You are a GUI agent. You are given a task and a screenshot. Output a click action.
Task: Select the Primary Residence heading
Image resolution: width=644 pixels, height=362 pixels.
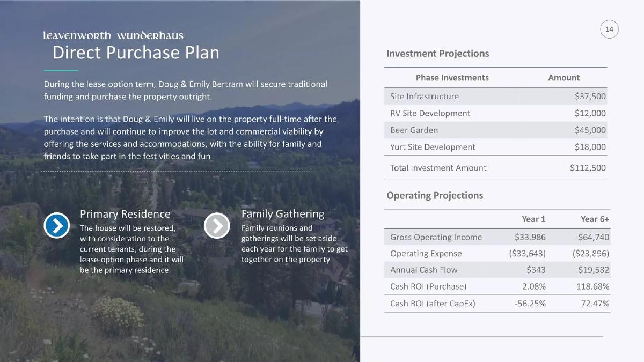tap(125, 214)
